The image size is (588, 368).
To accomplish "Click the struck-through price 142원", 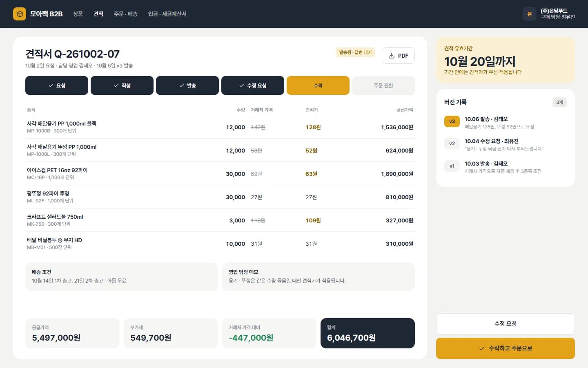I will (258, 127).
